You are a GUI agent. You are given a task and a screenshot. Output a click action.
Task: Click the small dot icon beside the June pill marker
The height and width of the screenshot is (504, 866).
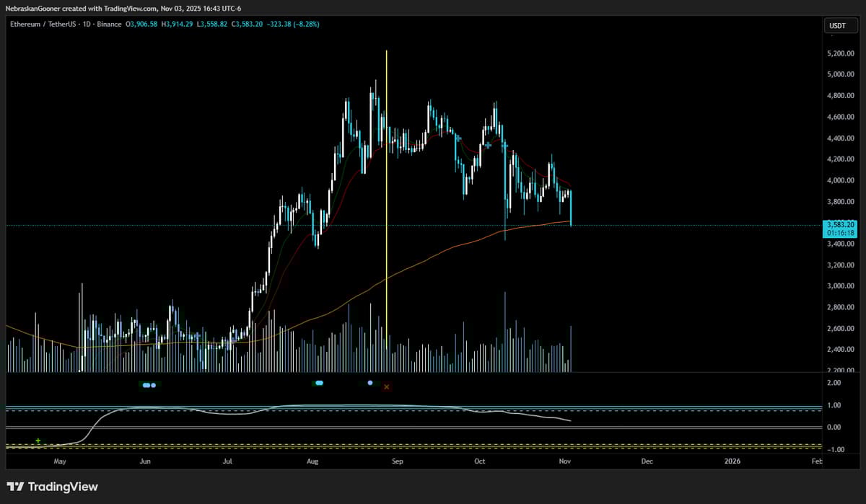(x=154, y=385)
